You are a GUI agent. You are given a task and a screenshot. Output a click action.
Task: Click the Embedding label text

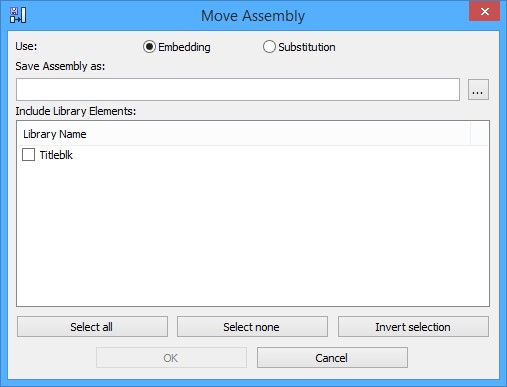click(184, 47)
